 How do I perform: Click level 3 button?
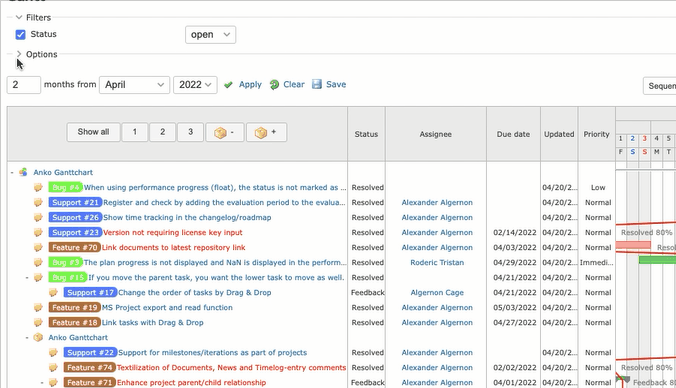coord(191,132)
